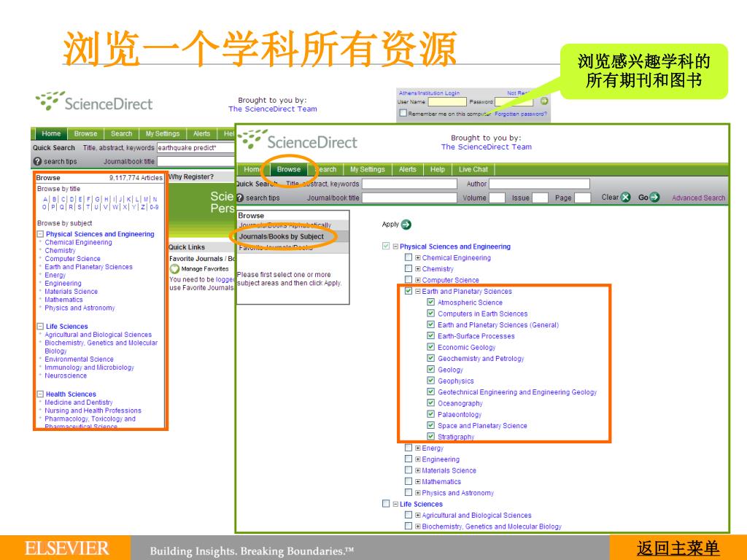Click 返回主菜单 link
Screen dimensions: 747x560
coord(678,548)
